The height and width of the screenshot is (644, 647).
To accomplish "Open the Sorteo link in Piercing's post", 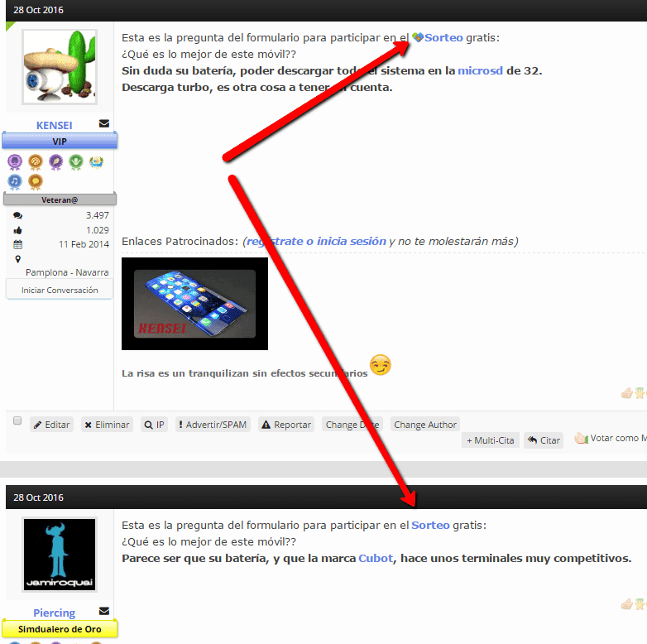I will (430, 525).
